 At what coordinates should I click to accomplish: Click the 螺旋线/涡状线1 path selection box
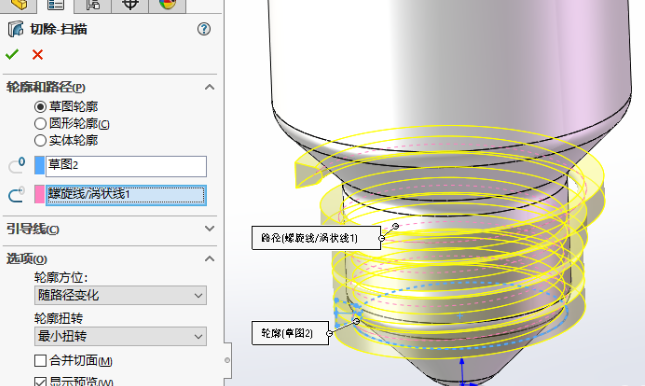tap(126, 195)
